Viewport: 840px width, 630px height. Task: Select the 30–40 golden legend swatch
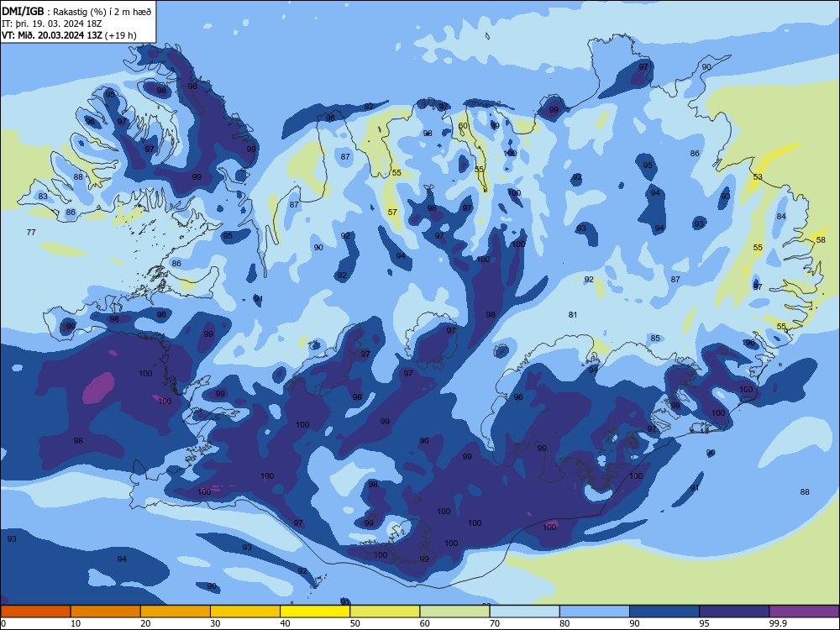pos(245,612)
